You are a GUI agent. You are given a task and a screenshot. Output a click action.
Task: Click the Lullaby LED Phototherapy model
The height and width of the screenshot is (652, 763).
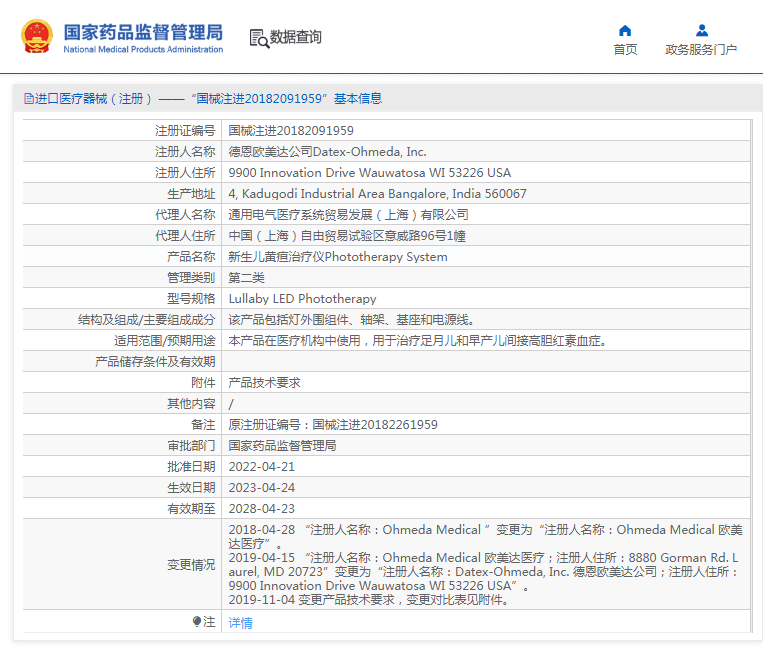[x=302, y=299]
